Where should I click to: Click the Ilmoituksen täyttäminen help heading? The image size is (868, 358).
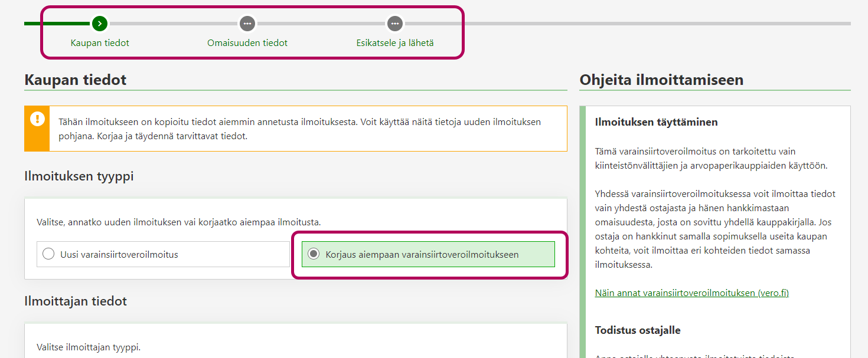coord(656,122)
